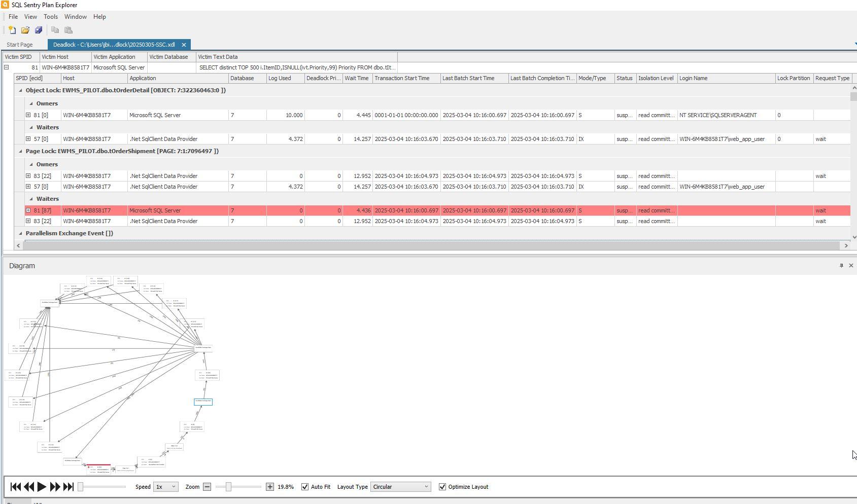This screenshot has height=504, width=857.
Task: Sort by the SPID [ecid] column header
Action: pos(38,78)
